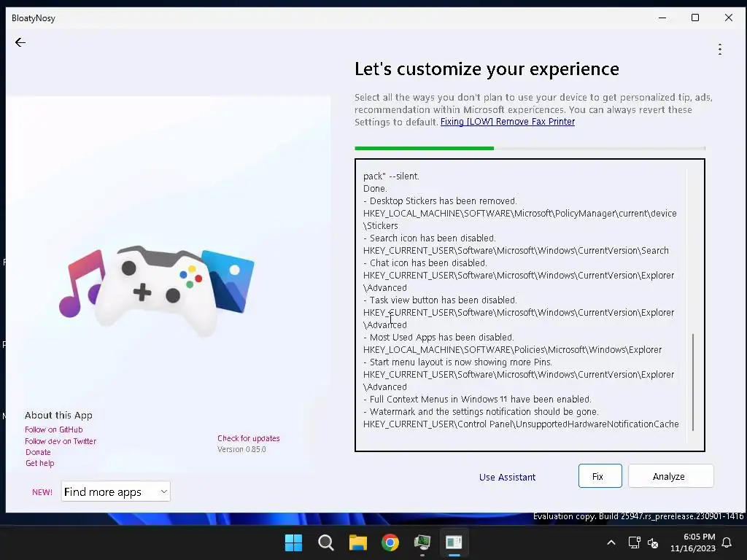The image size is (747, 560).
Task: Click the Analyze button
Action: coord(671,475)
